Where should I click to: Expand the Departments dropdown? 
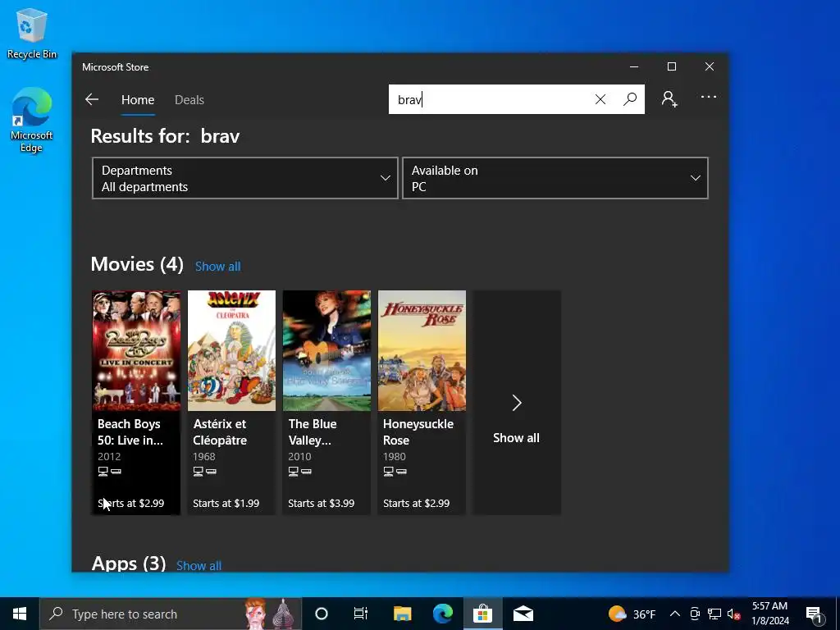[x=244, y=178]
